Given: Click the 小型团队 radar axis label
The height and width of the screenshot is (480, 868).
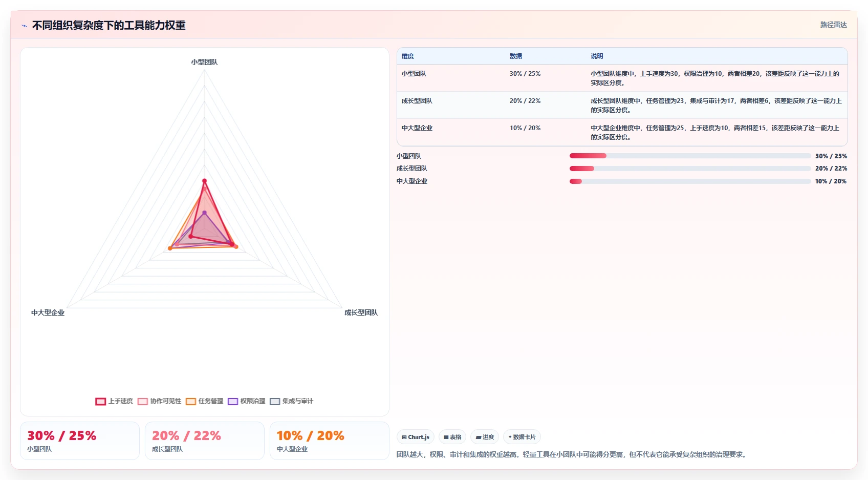Looking at the screenshot, I should (204, 62).
